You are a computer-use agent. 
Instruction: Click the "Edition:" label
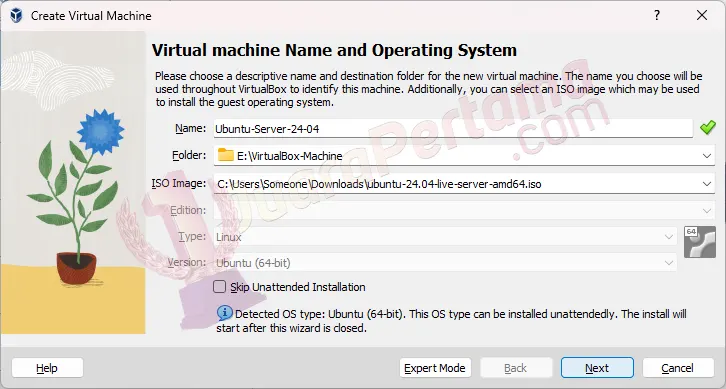tap(188, 210)
